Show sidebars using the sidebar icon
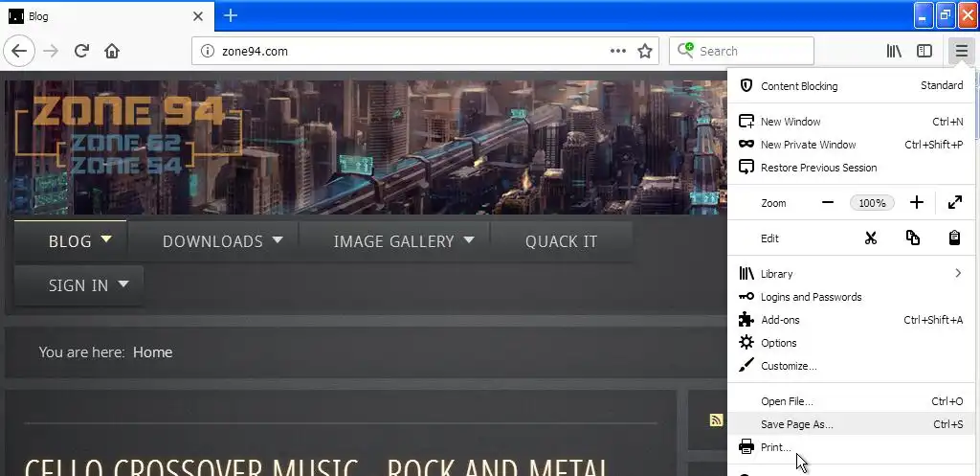 pos(924,52)
